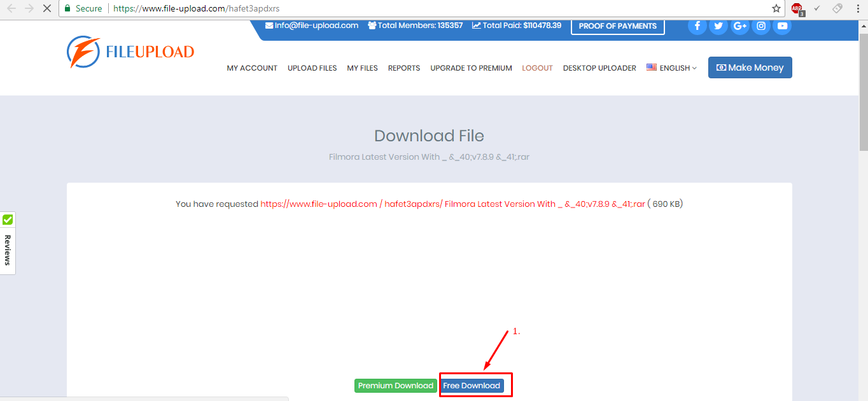Click the Make Money button
The image size is (868, 401).
point(750,67)
